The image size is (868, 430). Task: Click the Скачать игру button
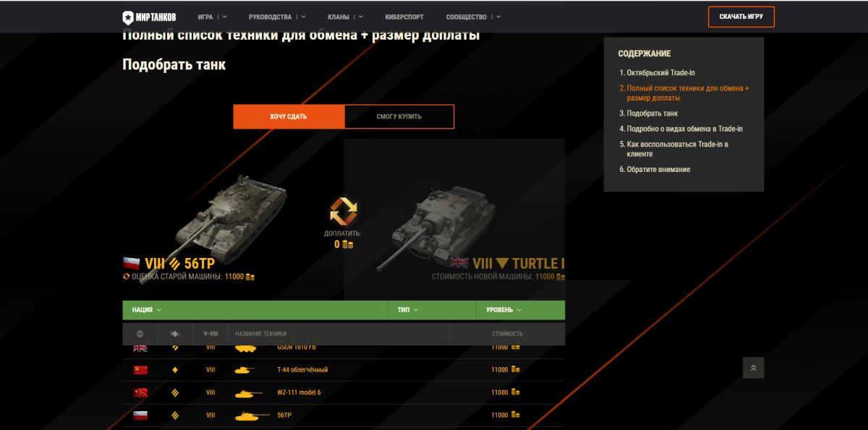point(741,17)
